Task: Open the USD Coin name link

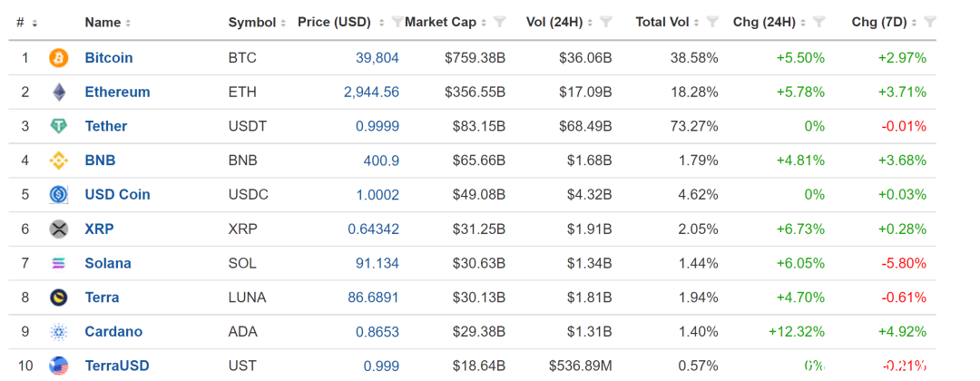Action: click(x=117, y=195)
